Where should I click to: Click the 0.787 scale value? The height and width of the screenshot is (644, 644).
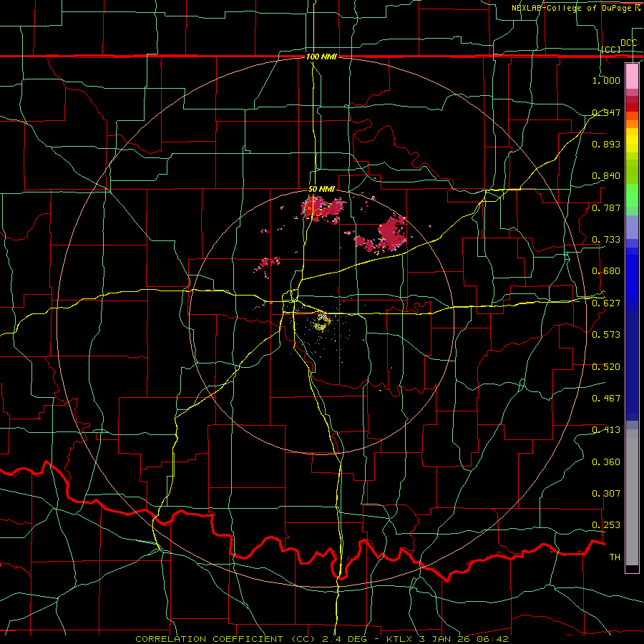[606, 208]
